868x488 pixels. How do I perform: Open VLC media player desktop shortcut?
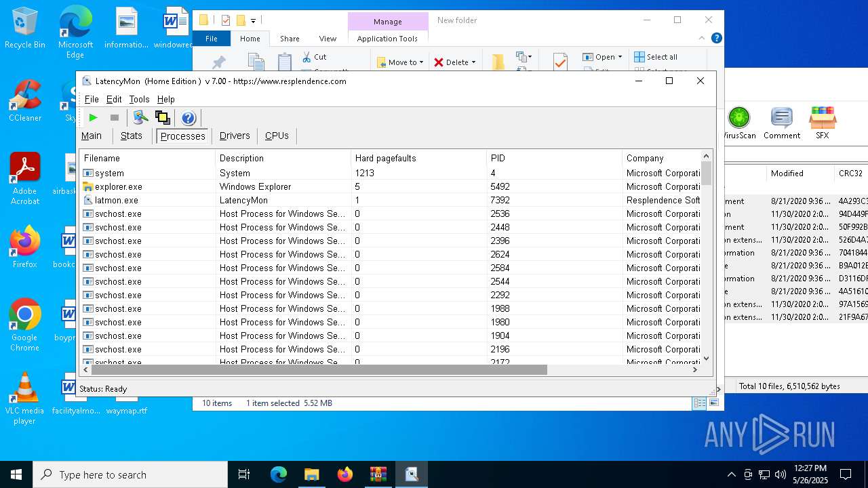tap(25, 399)
